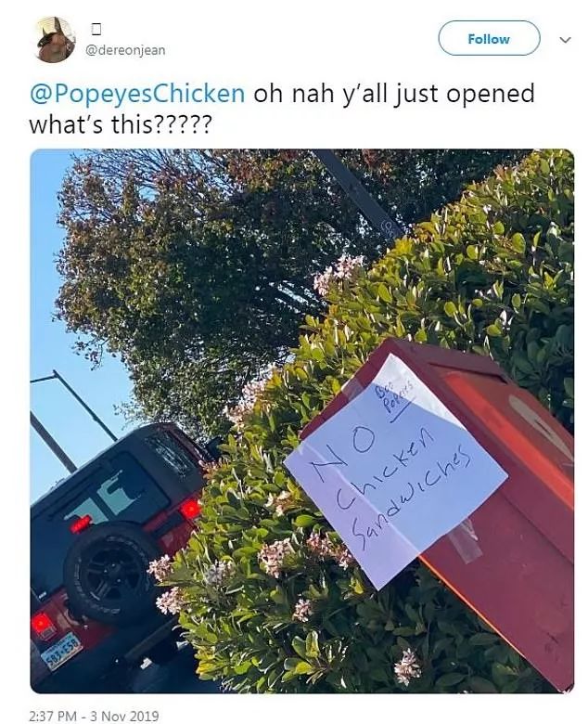Open the @dereonjean profile avatar
The width and height of the screenshot is (588, 724).
55,39
